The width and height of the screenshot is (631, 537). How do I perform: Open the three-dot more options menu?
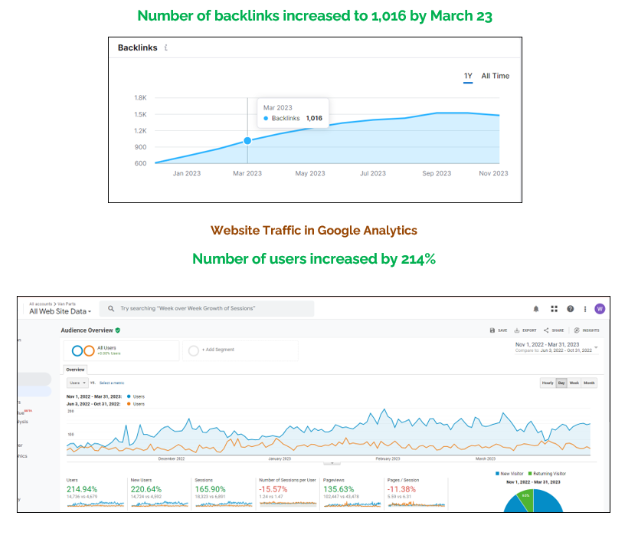click(584, 309)
